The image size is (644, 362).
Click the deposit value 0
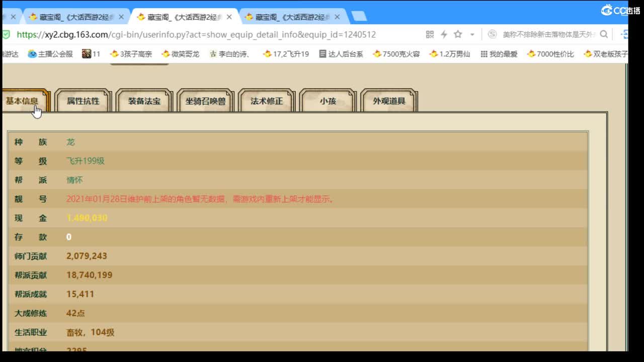[x=69, y=237]
